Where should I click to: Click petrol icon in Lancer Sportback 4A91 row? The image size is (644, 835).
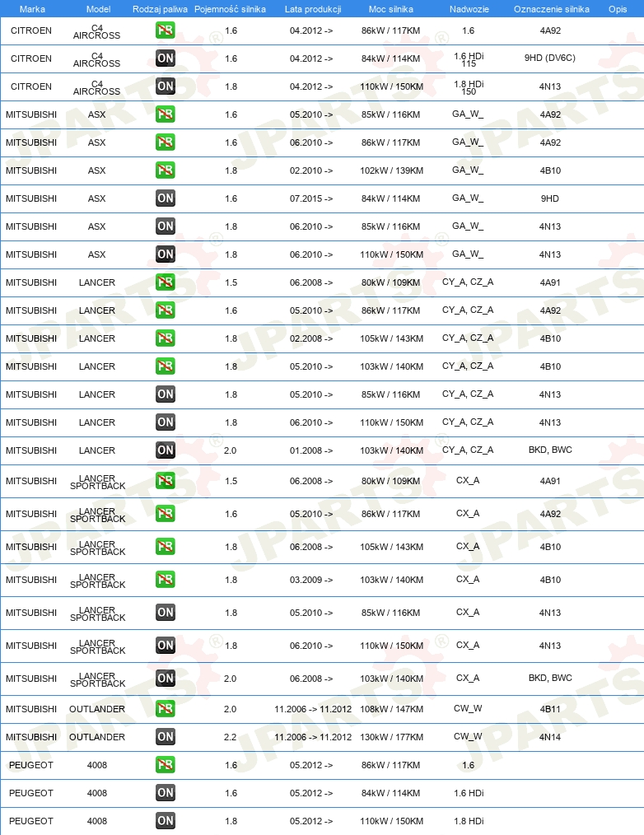(x=166, y=481)
